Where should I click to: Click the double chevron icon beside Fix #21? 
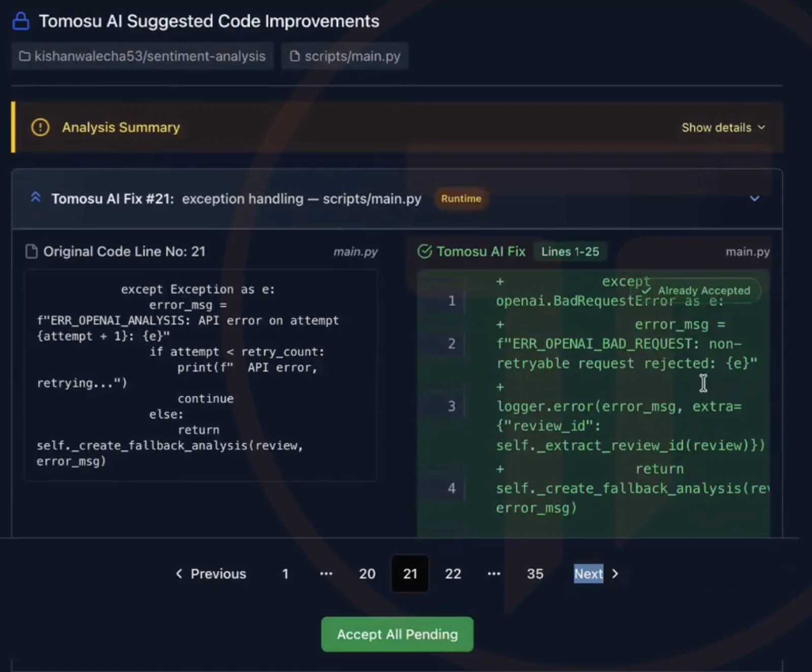[x=36, y=197]
